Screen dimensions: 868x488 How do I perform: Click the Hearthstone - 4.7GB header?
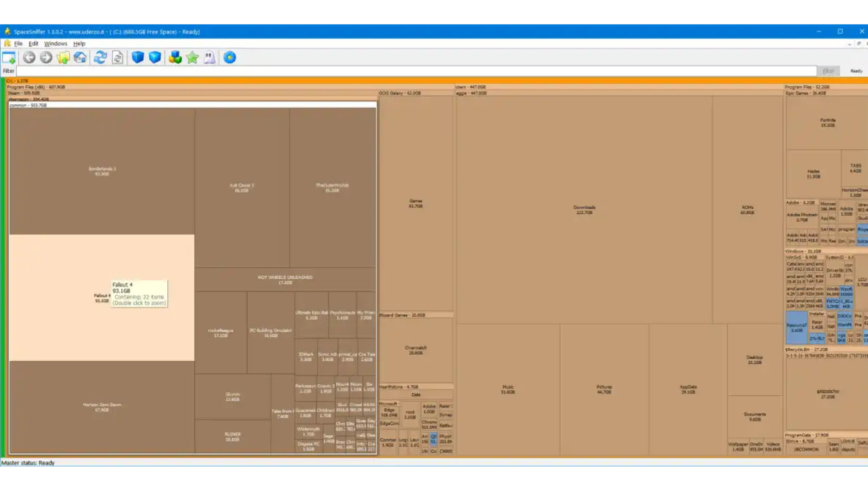click(416, 387)
